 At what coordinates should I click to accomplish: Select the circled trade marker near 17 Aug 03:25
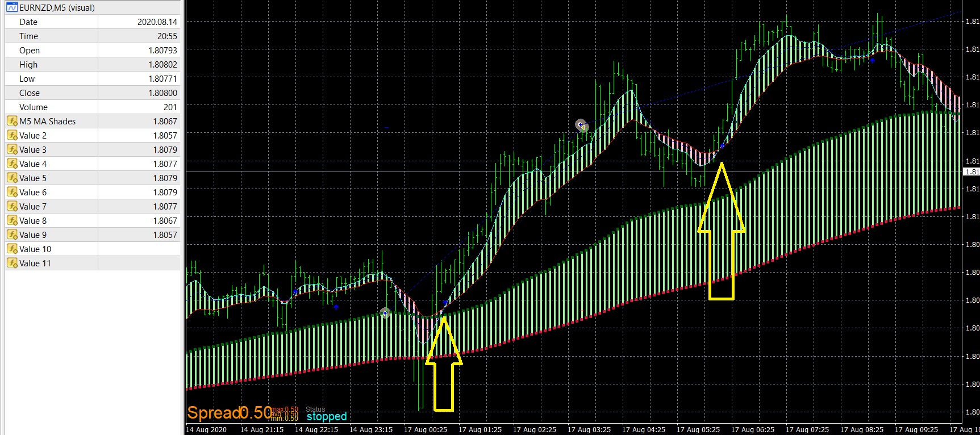tap(581, 125)
